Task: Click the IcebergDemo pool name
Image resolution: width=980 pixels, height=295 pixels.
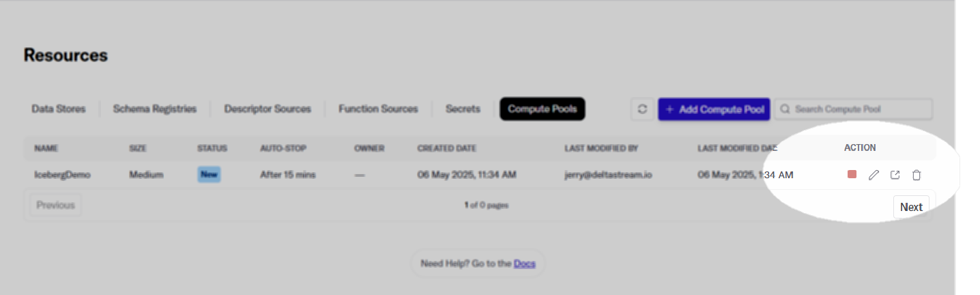Action: pyautogui.click(x=63, y=175)
